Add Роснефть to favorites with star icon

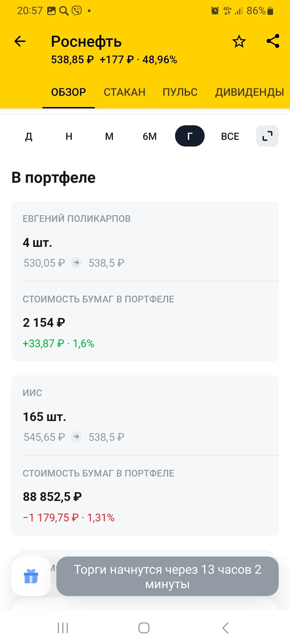tap(239, 41)
